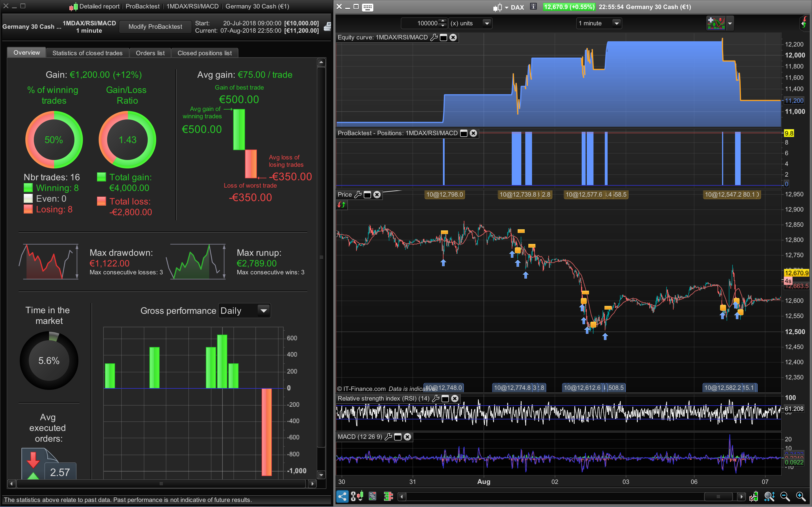Screen dimensions: 812x507
Task: Click the chart horizontal scrollbar handle
Action: pyautogui.click(x=718, y=496)
